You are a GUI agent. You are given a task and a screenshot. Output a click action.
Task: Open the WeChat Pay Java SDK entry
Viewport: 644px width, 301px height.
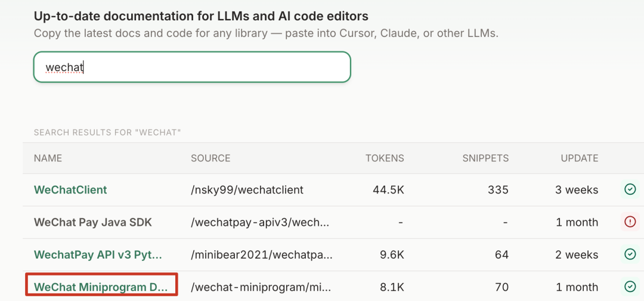click(93, 222)
